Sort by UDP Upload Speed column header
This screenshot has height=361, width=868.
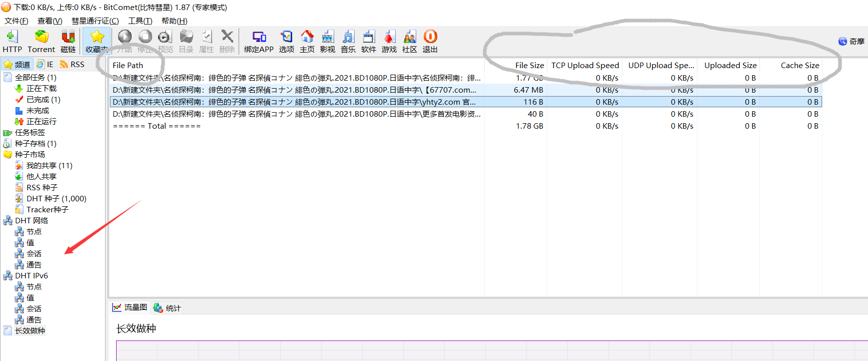659,65
